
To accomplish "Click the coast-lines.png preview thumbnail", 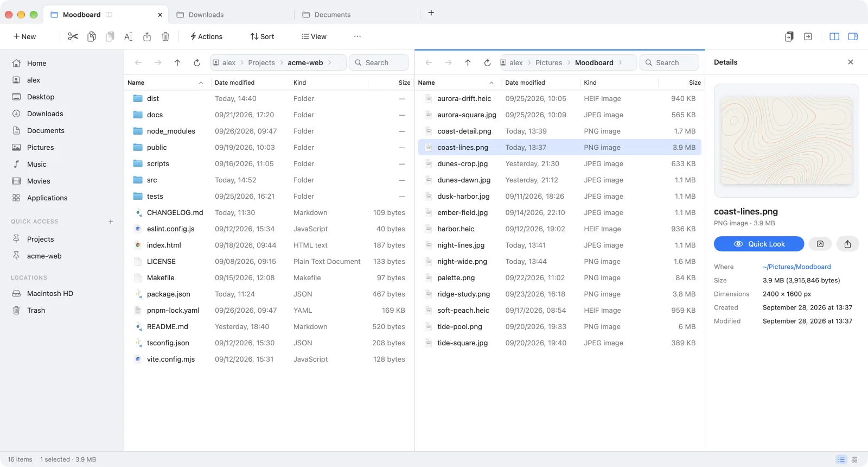I will pyautogui.click(x=787, y=141).
